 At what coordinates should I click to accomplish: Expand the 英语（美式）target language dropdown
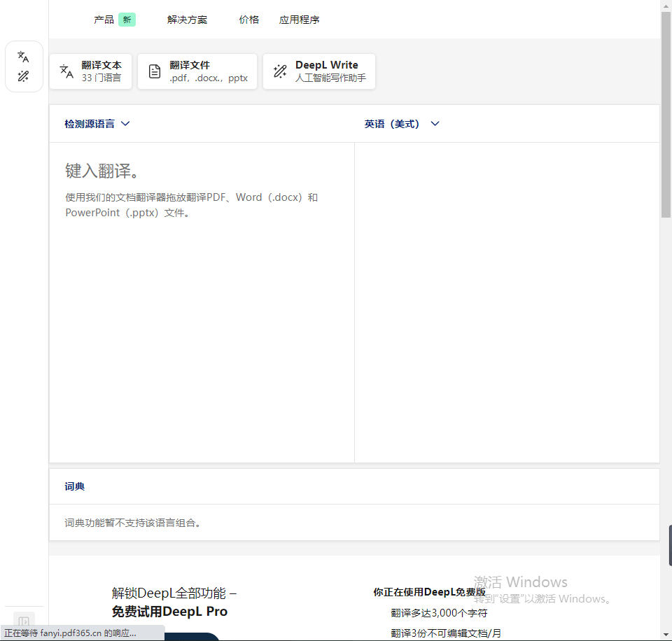(402, 124)
